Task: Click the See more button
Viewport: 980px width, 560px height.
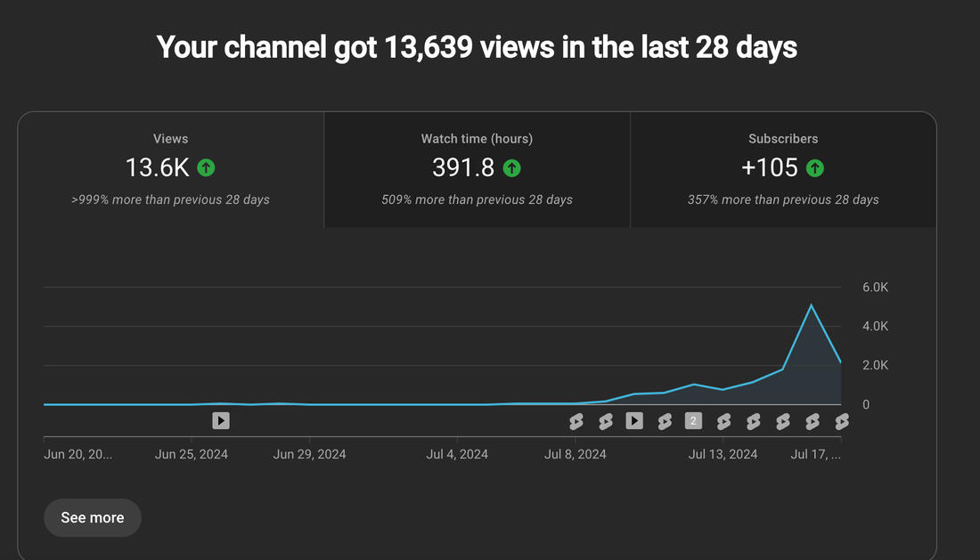Action: [x=93, y=517]
